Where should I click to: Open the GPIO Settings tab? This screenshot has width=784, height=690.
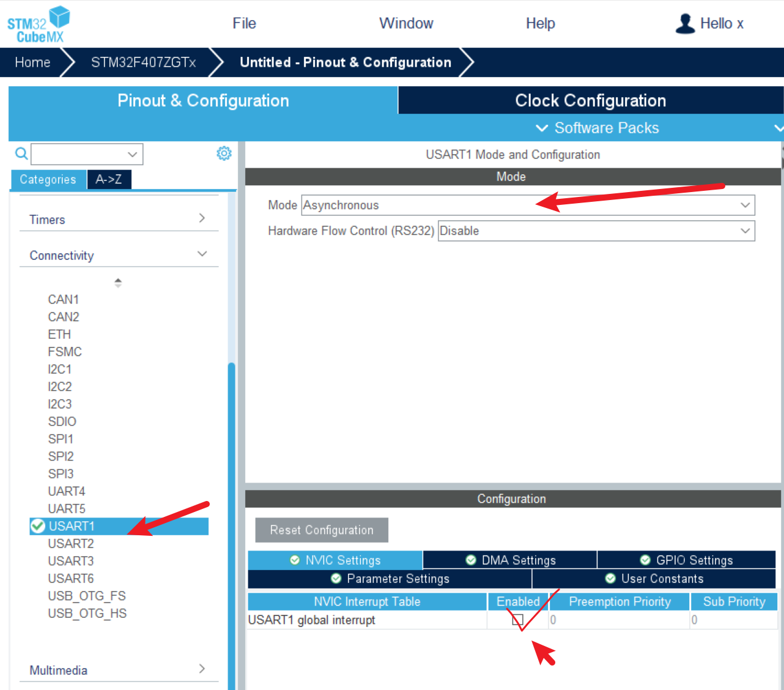[686, 560]
